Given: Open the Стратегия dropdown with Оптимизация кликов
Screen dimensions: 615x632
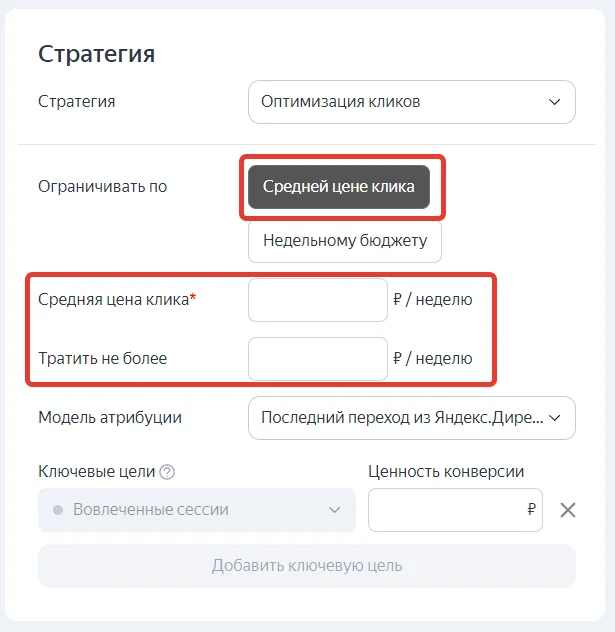Looking at the screenshot, I should [x=411, y=102].
